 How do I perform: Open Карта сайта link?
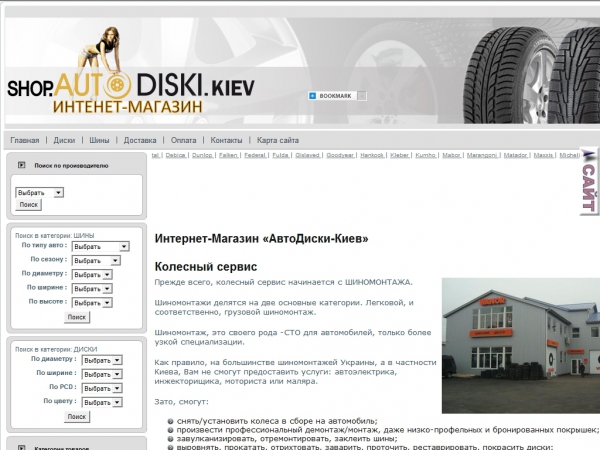tap(278, 140)
